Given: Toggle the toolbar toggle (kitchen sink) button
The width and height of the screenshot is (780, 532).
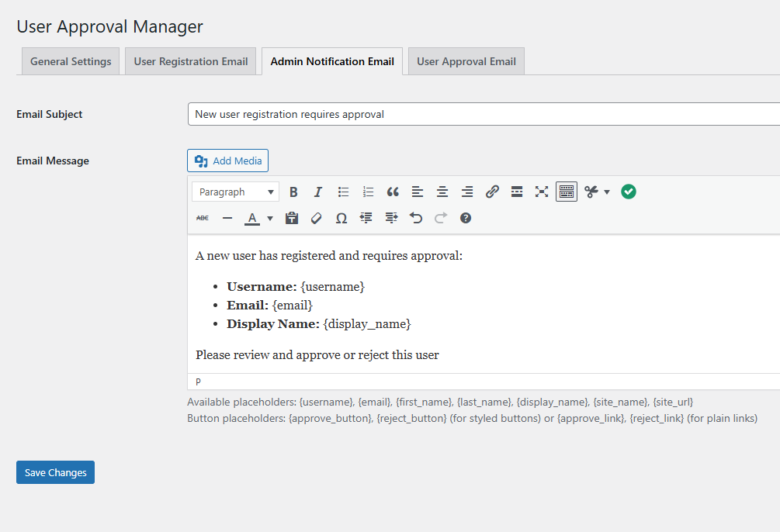Looking at the screenshot, I should 567,192.
